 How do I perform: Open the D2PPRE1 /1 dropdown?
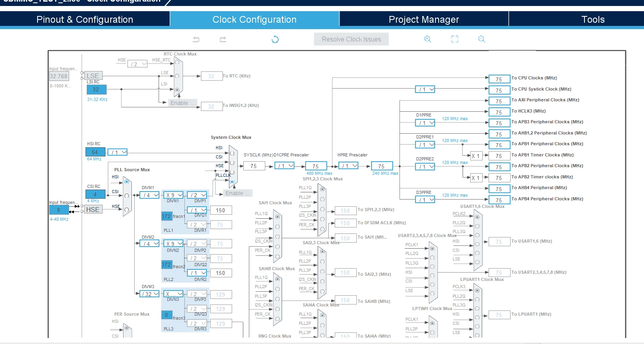pyautogui.click(x=425, y=145)
